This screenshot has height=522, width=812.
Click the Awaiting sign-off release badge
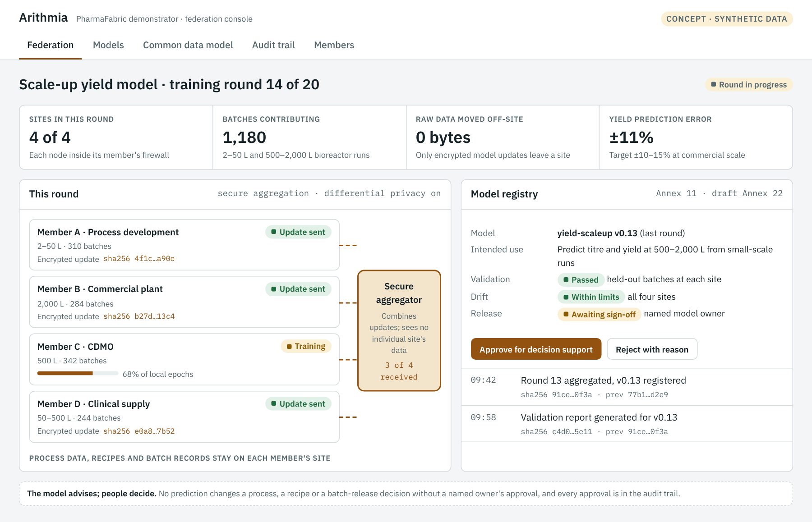[599, 315]
